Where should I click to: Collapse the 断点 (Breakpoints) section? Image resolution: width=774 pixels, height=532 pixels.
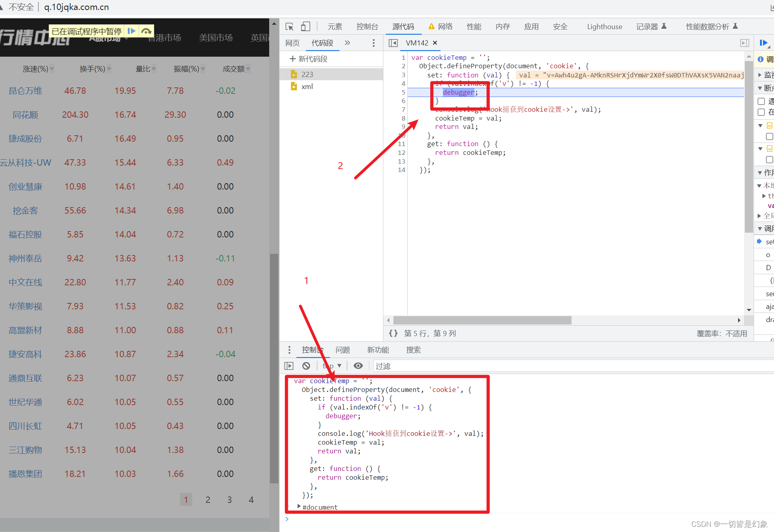click(x=760, y=88)
